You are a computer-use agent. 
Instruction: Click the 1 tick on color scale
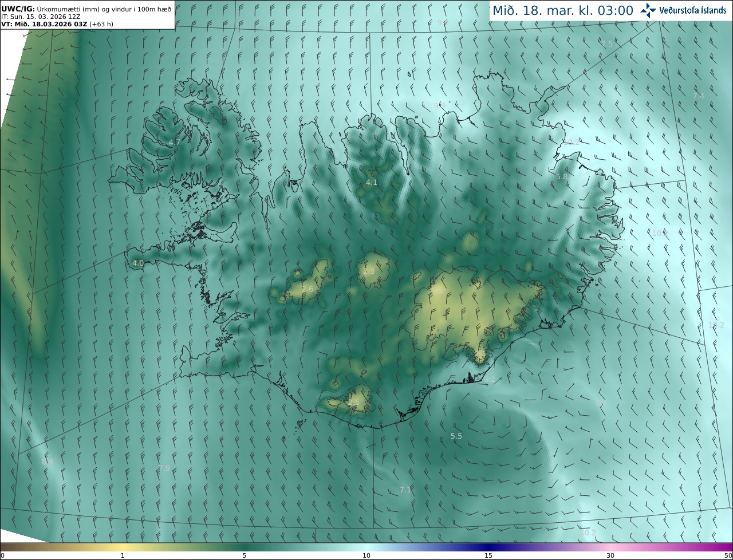tap(122, 555)
